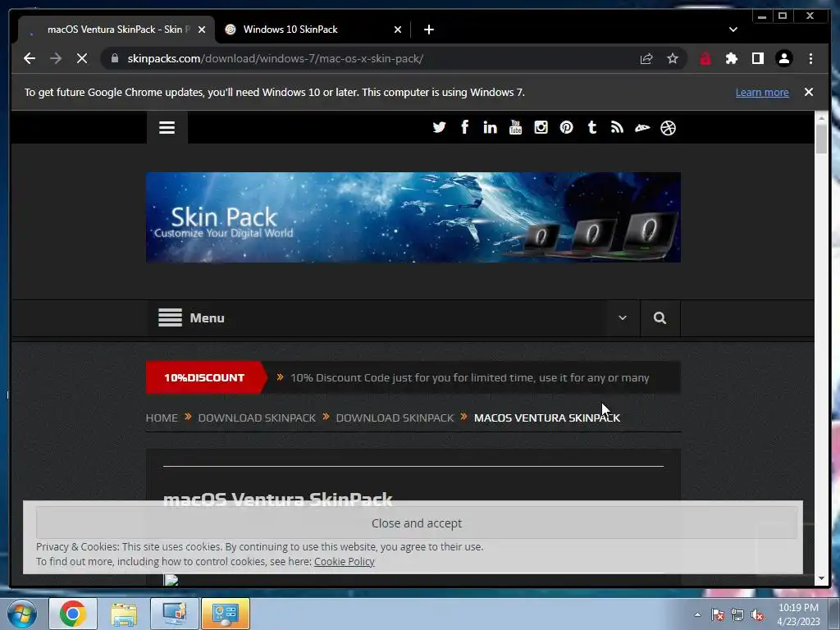
Task: Open Chrome from the taskbar
Action: coord(73,614)
